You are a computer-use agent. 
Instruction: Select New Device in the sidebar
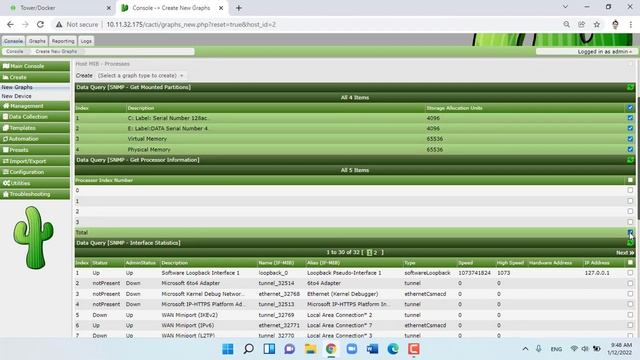coord(16,96)
